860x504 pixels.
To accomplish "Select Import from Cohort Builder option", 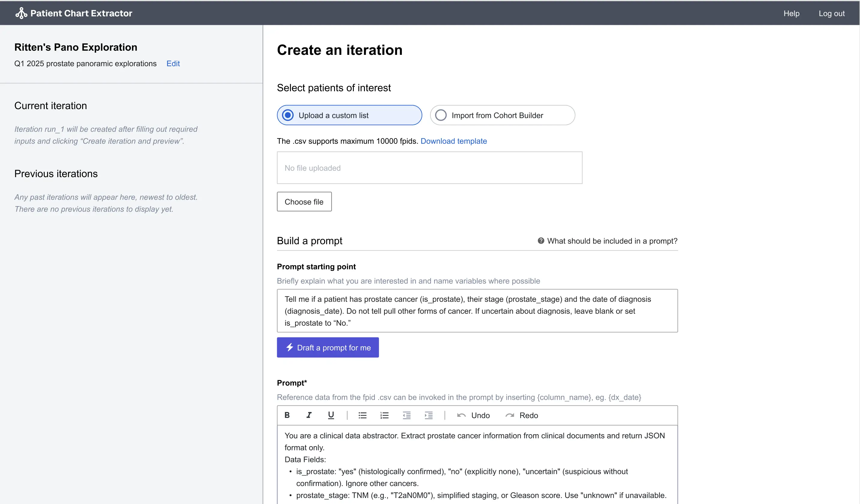I will tap(502, 115).
